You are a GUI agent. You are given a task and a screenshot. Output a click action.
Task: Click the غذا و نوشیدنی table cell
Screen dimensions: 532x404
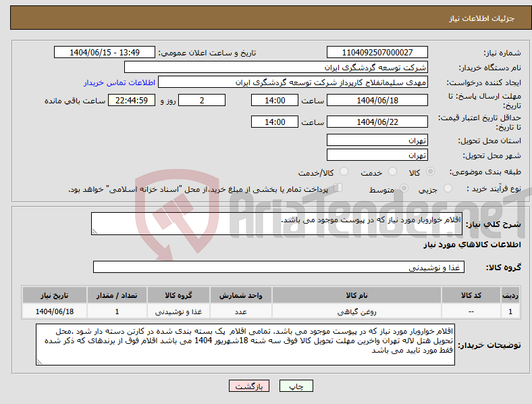(178, 311)
